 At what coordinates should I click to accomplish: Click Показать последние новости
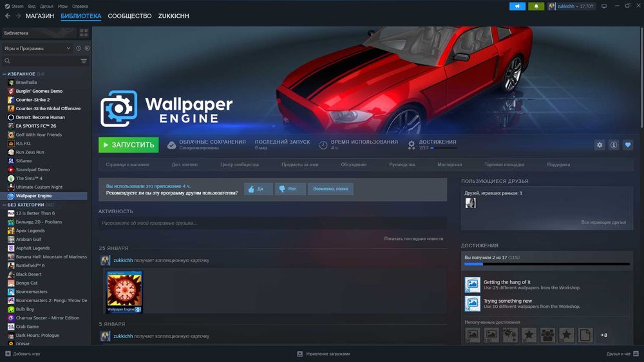[413, 239]
